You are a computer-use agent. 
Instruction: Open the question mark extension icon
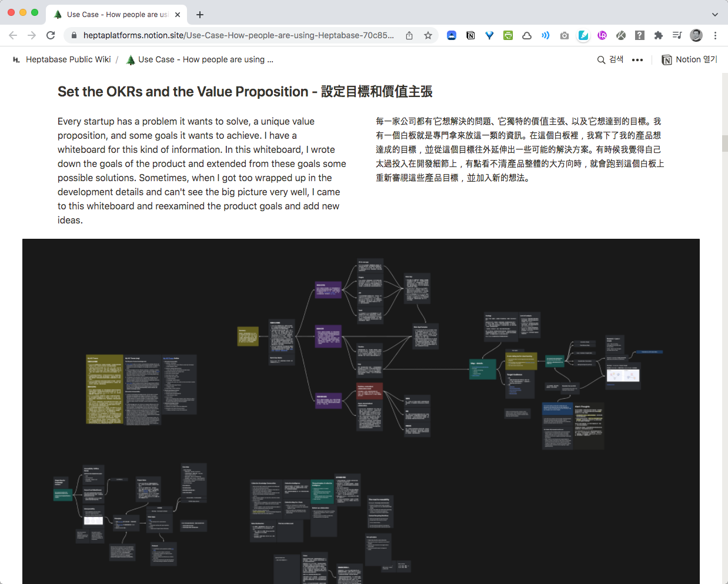pos(640,35)
